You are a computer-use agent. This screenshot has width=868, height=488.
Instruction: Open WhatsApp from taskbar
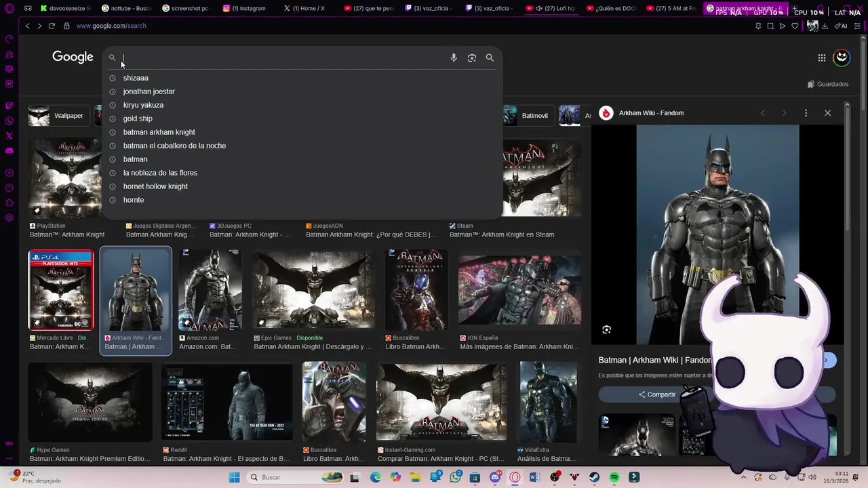pos(455,477)
